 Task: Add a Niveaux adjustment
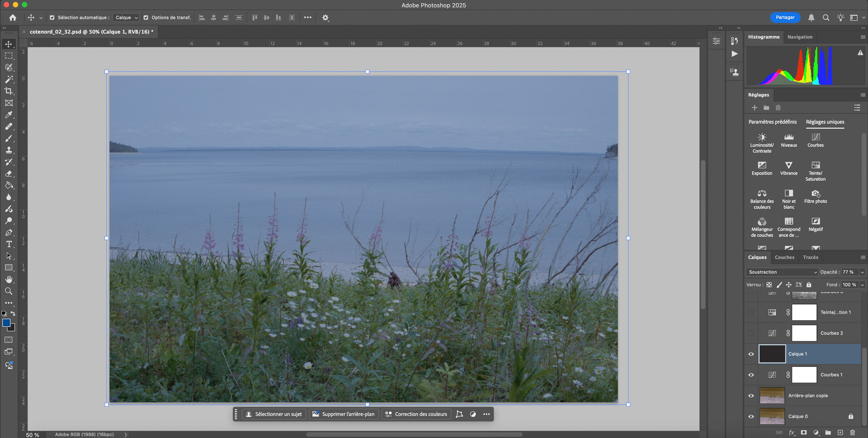point(789,140)
